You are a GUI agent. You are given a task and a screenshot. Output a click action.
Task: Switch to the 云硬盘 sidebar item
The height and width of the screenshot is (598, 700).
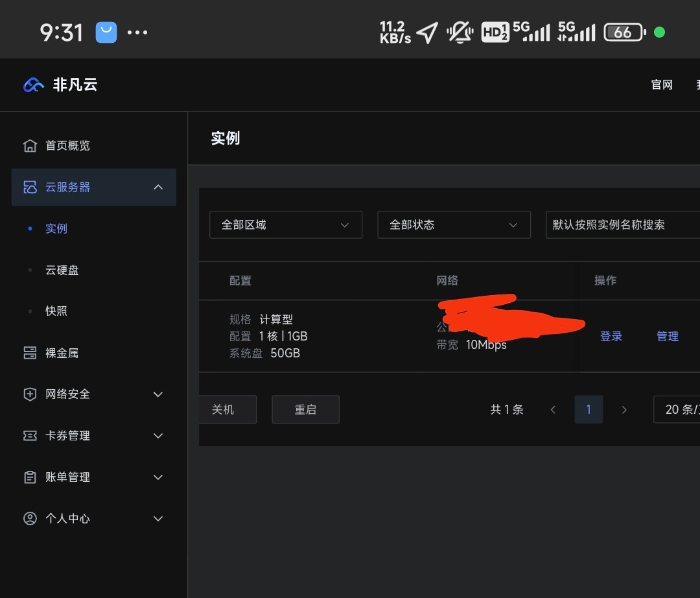click(x=62, y=270)
